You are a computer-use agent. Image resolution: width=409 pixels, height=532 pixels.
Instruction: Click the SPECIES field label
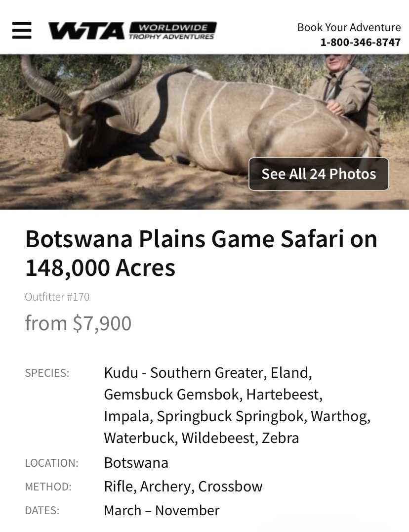(x=47, y=373)
